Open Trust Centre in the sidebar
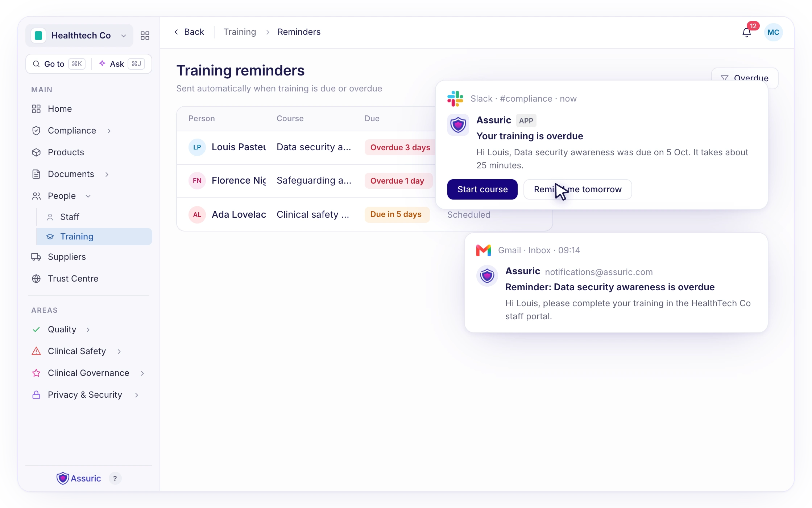Image resolution: width=812 pixels, height=508 pixels. pyautogui.click(x=89, y=279)
